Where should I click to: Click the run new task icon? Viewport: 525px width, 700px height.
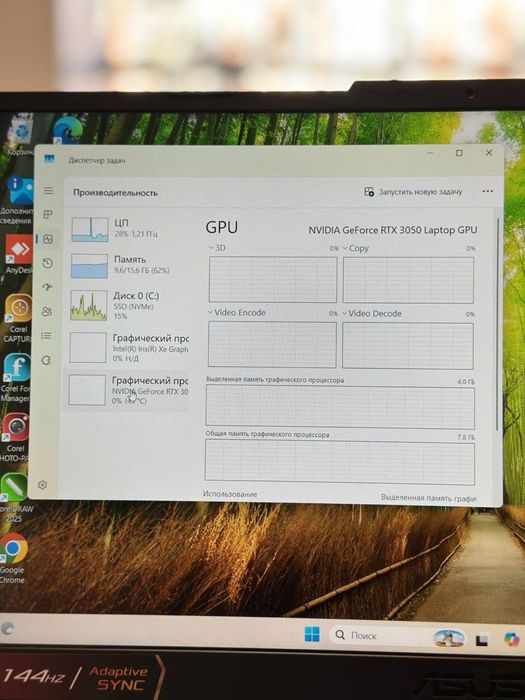369,192
